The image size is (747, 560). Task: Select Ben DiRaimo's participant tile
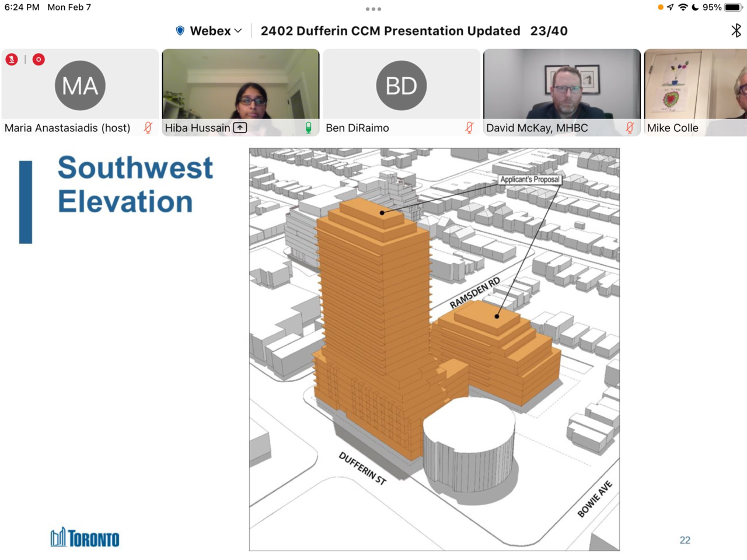click(x=402, y=86)
